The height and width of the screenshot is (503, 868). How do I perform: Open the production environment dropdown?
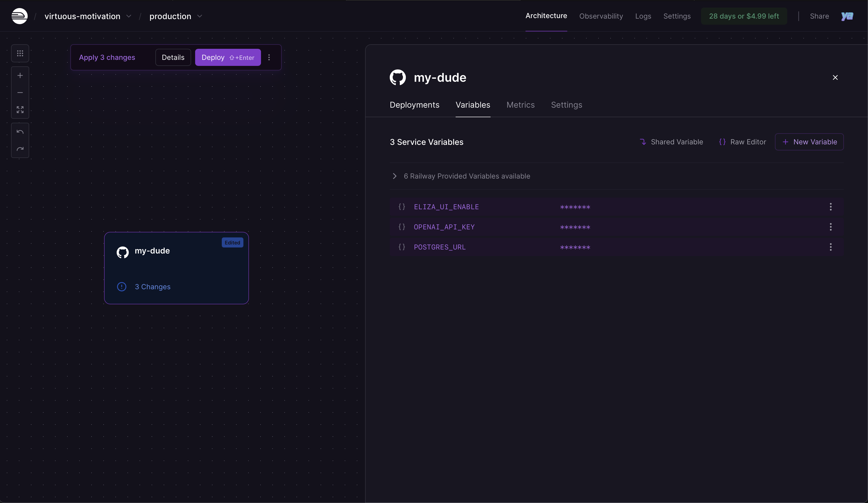199,16
